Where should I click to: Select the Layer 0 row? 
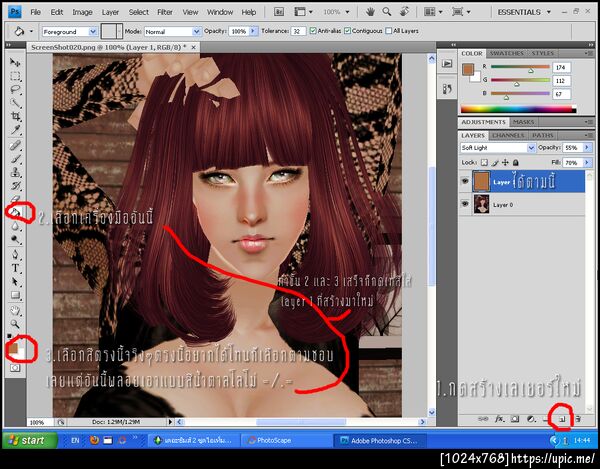coord(522,204)
